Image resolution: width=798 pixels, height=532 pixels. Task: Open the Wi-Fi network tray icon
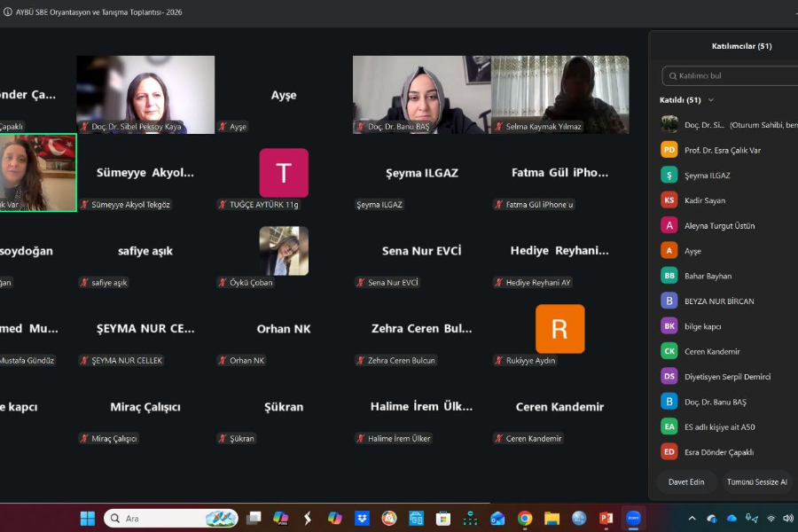coord(771,518)
